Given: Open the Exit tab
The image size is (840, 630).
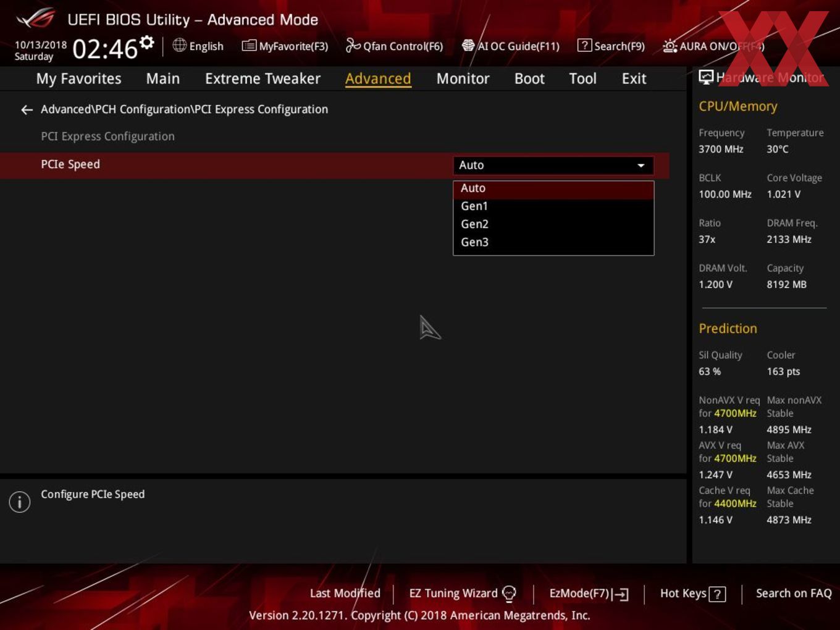Looking at the screenshot, I should [x=634, y=78].
